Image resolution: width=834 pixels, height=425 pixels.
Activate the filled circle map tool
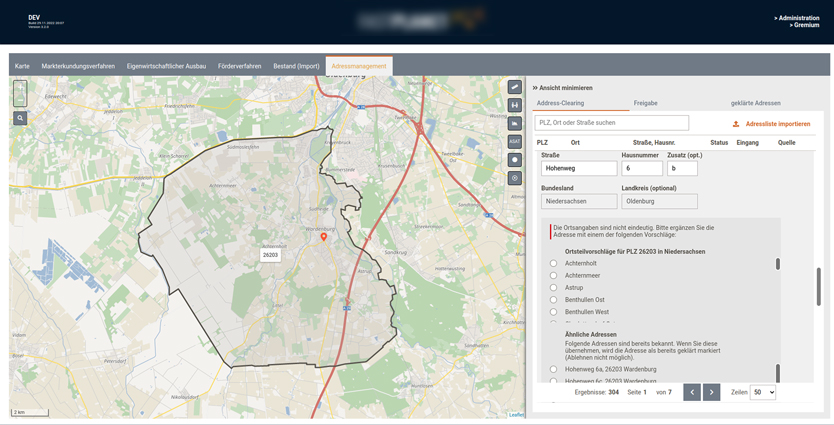tap(515, 160)
